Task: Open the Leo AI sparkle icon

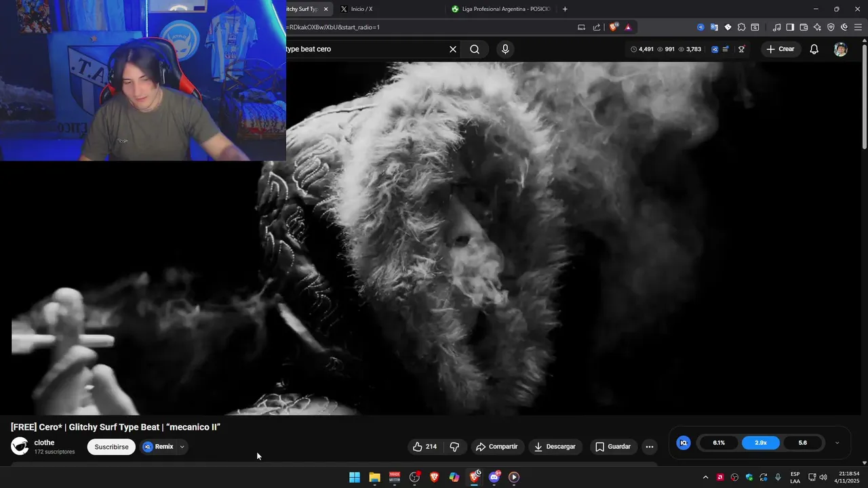Action: [x=817, y=27]
